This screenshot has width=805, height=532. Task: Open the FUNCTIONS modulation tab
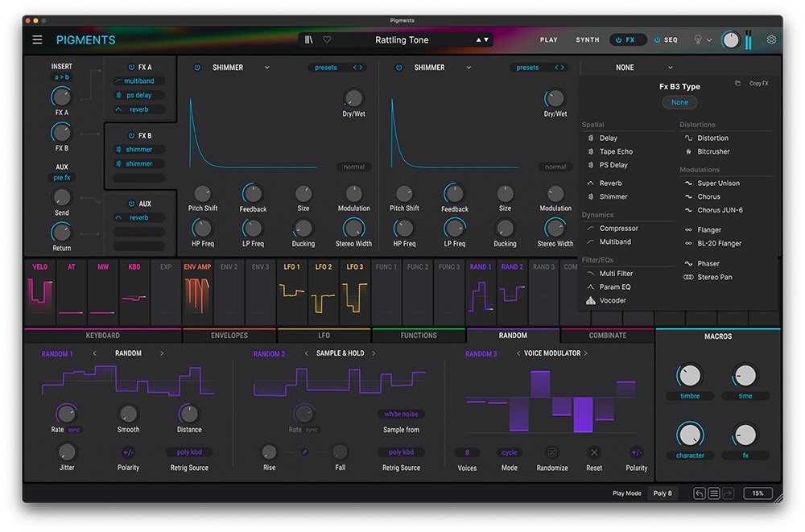[x=419, y=336]
